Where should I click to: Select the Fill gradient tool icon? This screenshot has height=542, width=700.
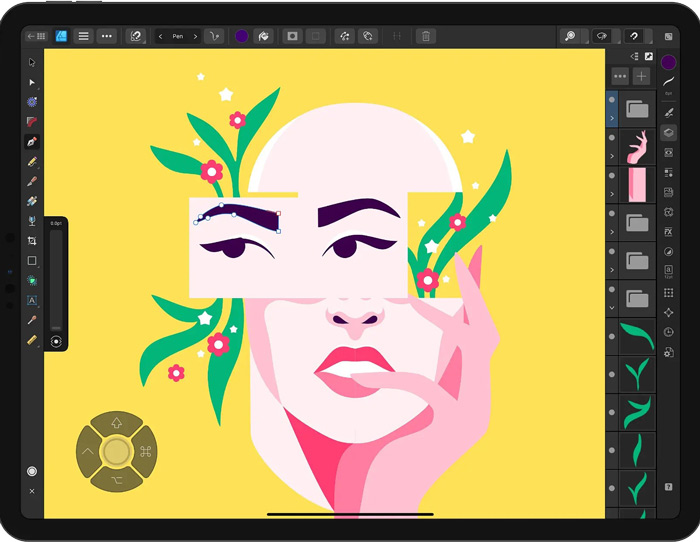click(x=32, y=201)
